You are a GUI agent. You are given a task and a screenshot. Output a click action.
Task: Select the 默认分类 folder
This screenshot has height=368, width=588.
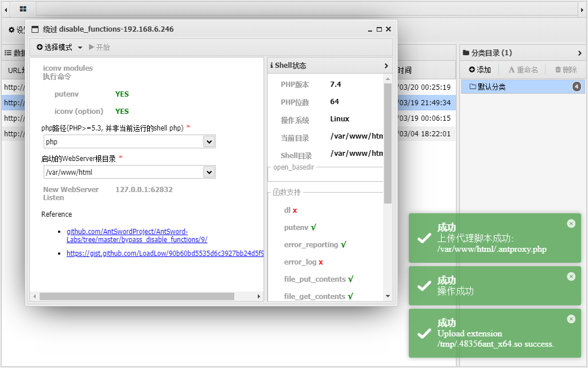point(488,87)
